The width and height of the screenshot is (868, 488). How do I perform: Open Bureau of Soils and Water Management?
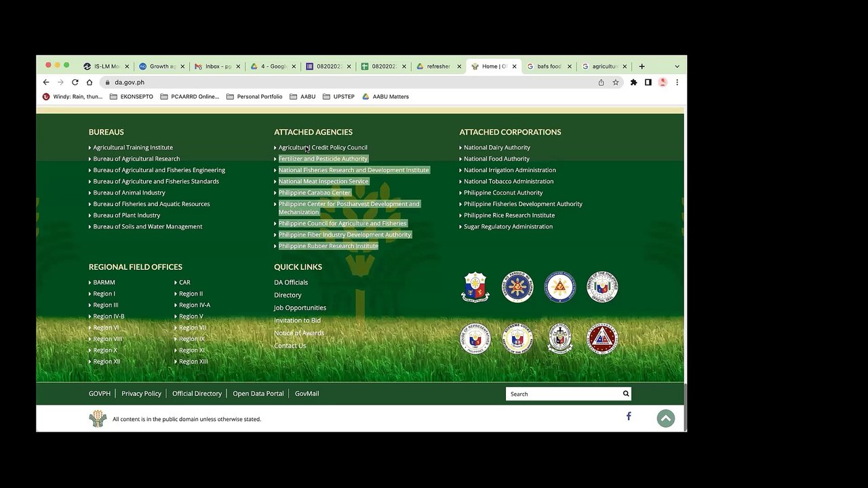point(148,226)
